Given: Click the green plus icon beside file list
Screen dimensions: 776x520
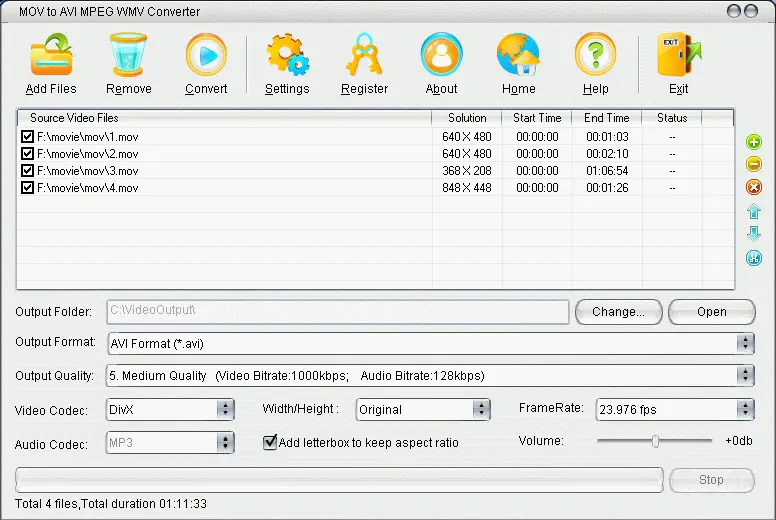Looking at the screenshot, I should click(754, 143).
